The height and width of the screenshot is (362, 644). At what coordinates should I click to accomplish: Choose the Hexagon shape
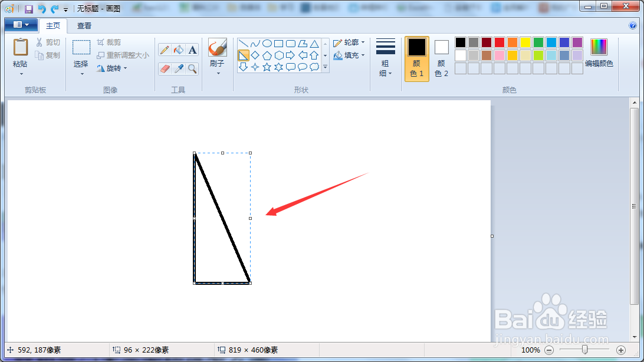click(279, 55)
